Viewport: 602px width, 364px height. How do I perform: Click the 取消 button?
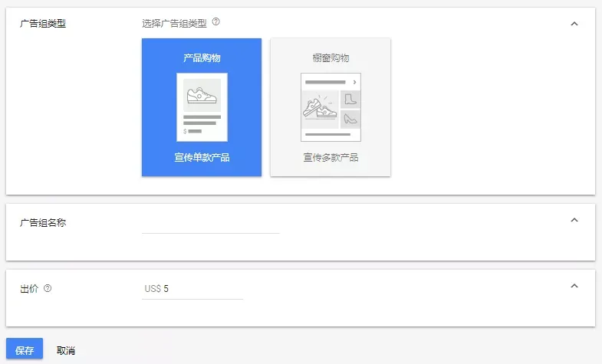click(66, 350)
